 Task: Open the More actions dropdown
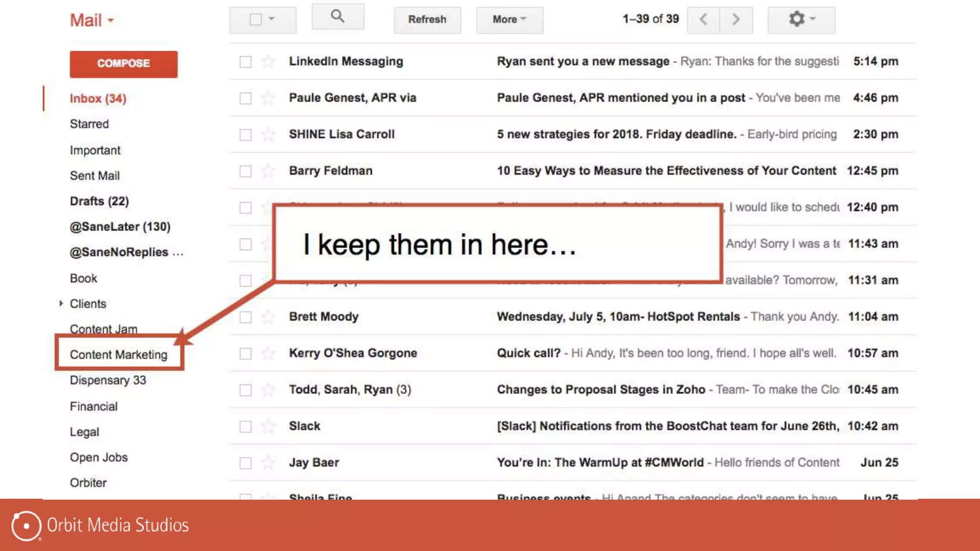click(509, 20)
